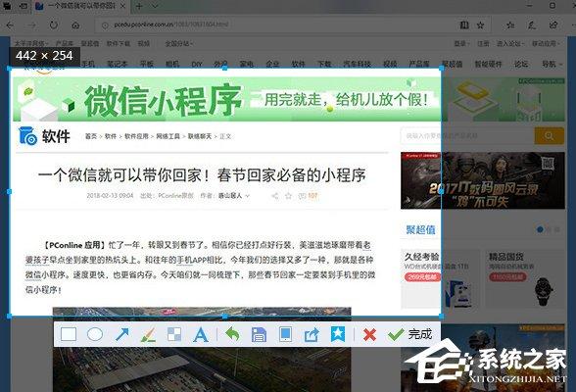The width and height of the screenshot is (576, 392).
Task: Select the mosaic blur tool
Action: [174, 334]
